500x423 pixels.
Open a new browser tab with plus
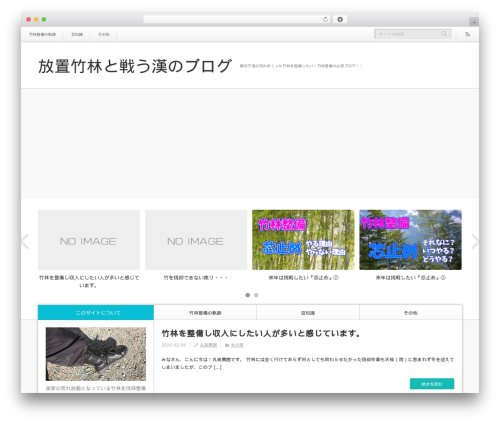474,22
